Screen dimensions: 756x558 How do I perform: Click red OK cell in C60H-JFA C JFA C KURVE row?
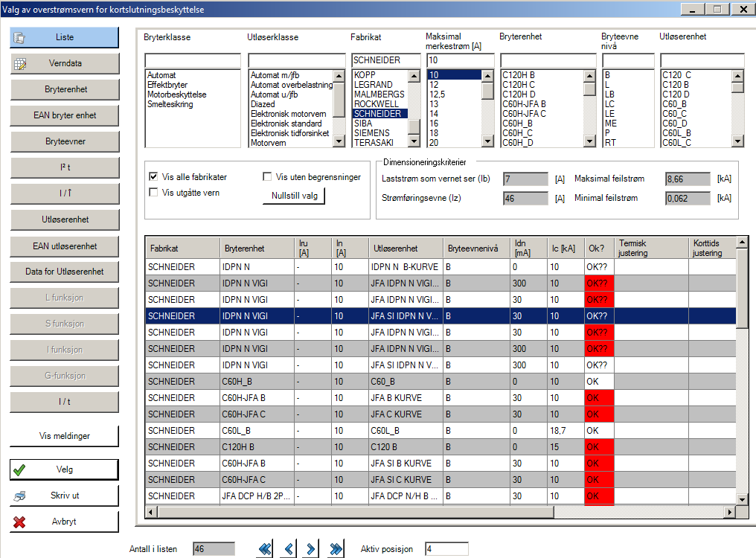(599, 414)
